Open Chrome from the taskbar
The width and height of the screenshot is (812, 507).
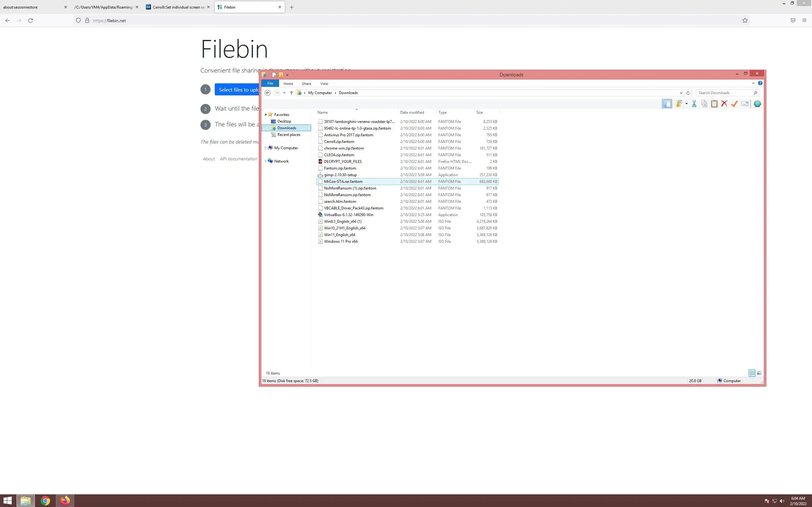pos(45,501)
